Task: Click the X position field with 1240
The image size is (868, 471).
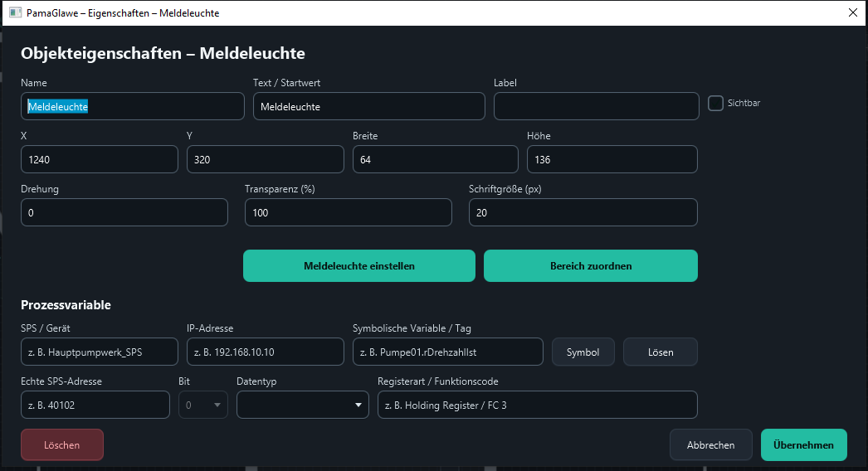Action: click(100, 159)
